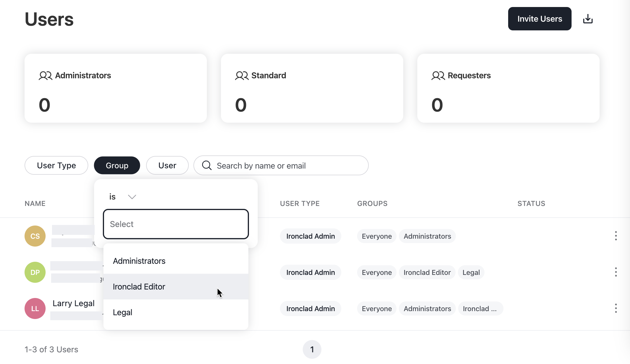Open the kebab menu for Larry Legal row
The image size is (630, 364).
coord(616,308)
